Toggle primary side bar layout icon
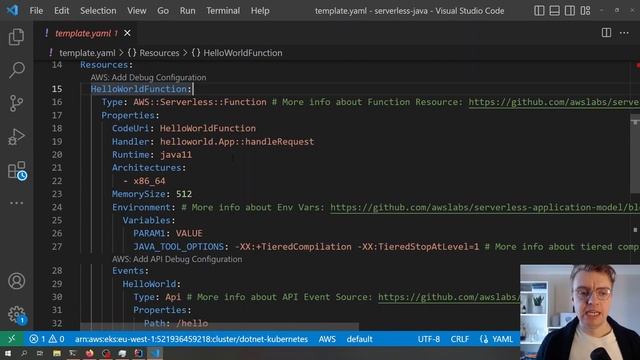 pos(539,11)
